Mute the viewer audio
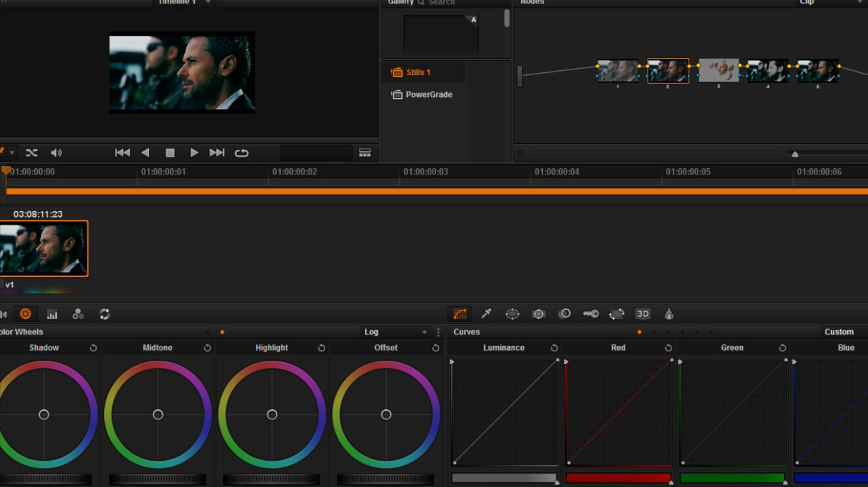This screenshot has height=487, width=868. pyautogui.click(x=56, y=153)
